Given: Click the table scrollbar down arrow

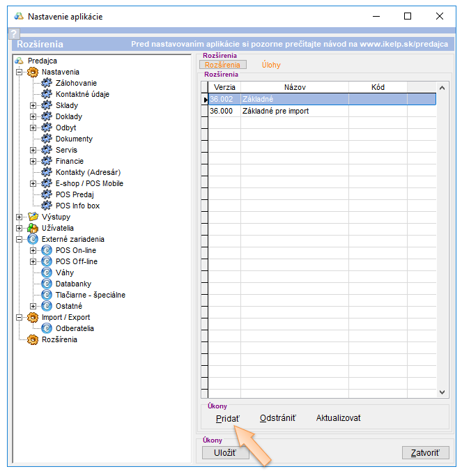Looking at the screenshot, I should 442,392.
